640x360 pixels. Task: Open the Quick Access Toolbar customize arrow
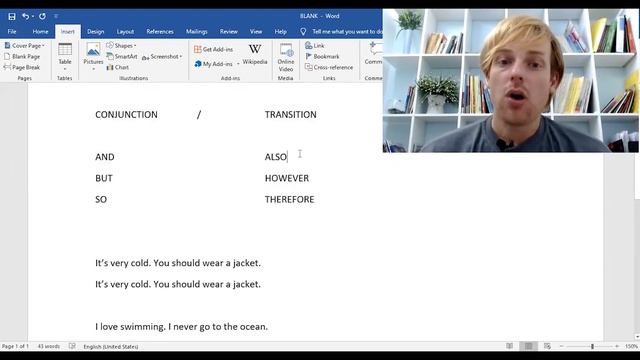pyautogui.click(x=56, y=16)
